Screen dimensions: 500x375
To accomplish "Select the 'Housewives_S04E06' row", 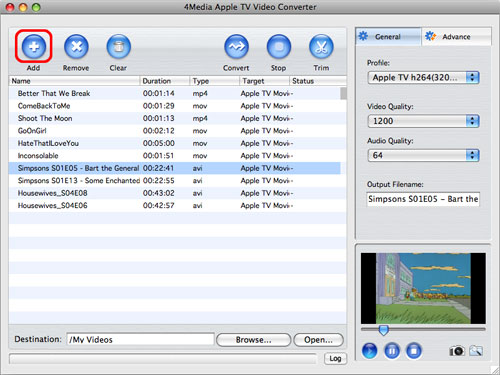I will pyautogui.click(x=175, y=205).
